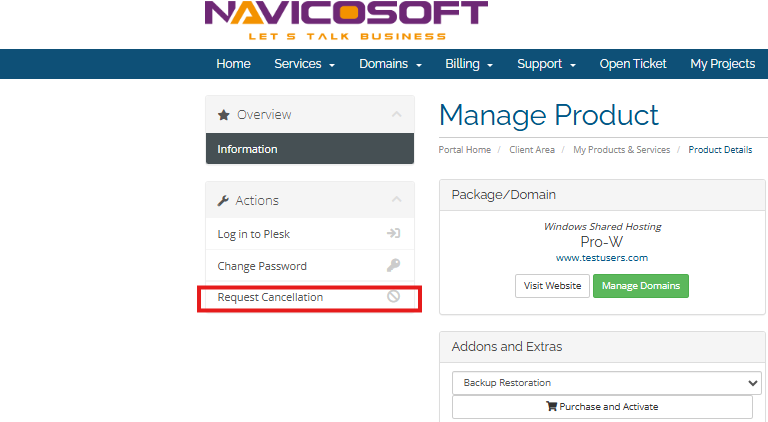
Task: Click the green Manage Domains button
Action: pyautogui.click(x=640, y=286)
